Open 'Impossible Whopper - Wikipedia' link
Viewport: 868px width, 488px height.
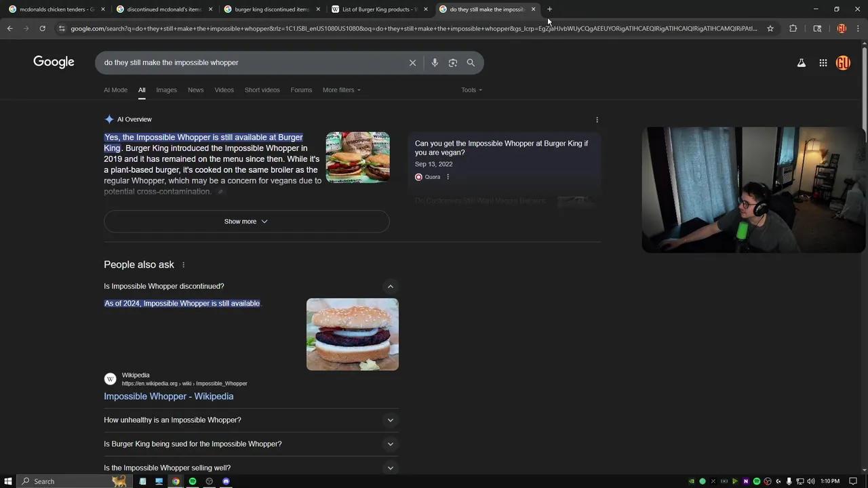168,396
